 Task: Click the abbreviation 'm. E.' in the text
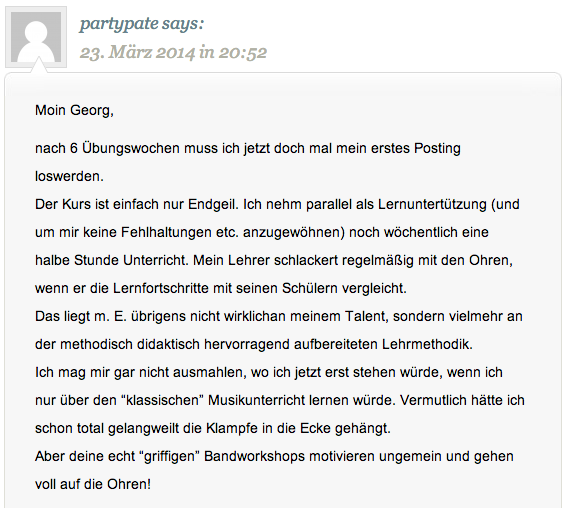pyautogui.click(x=110, y=316)
